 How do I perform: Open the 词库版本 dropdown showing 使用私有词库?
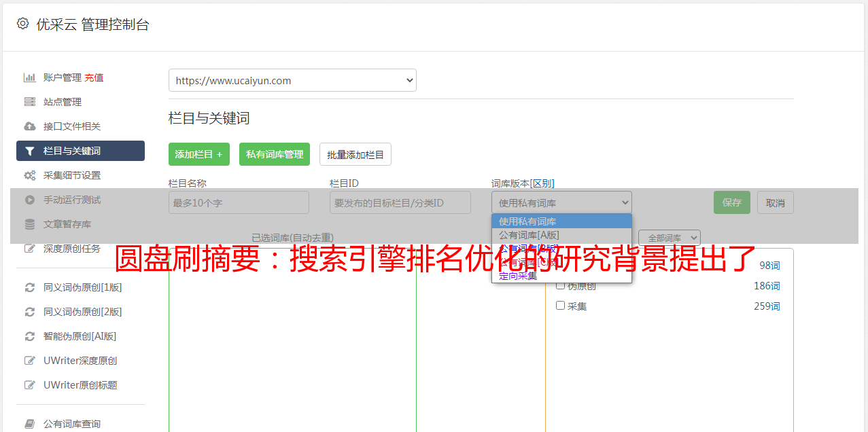(x=561, y=202)
